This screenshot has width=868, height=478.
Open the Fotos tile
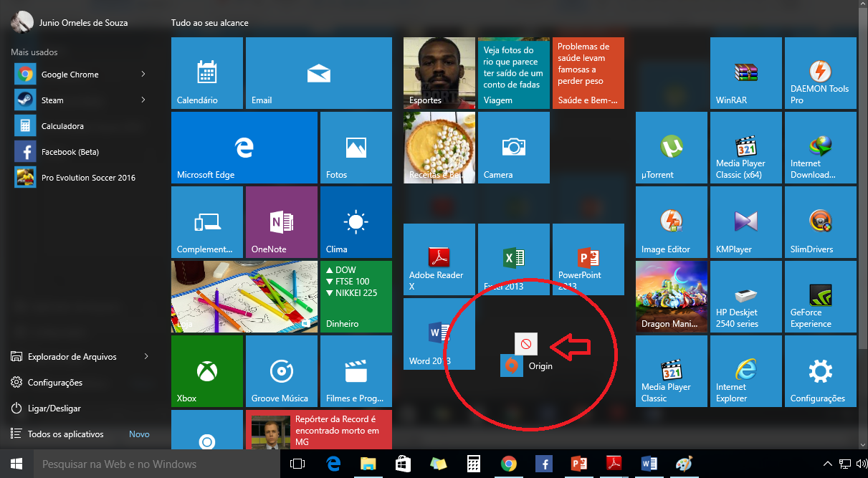pos(356,147)
